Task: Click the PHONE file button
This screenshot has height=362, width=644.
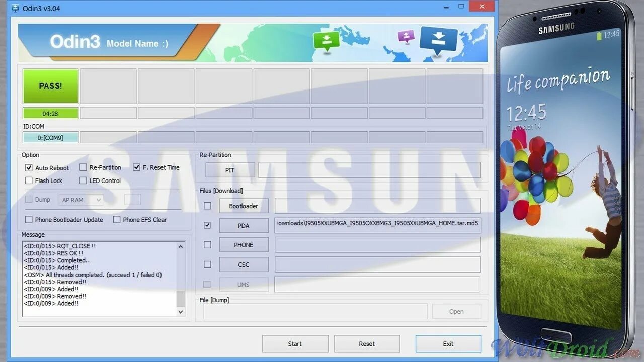Action: (244, 245)
